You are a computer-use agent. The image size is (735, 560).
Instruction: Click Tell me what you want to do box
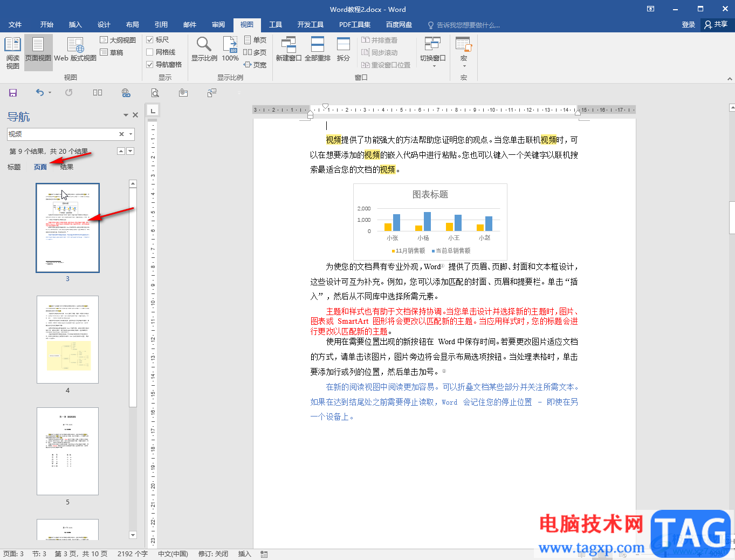pyautogui.click(x=464, y=25)
